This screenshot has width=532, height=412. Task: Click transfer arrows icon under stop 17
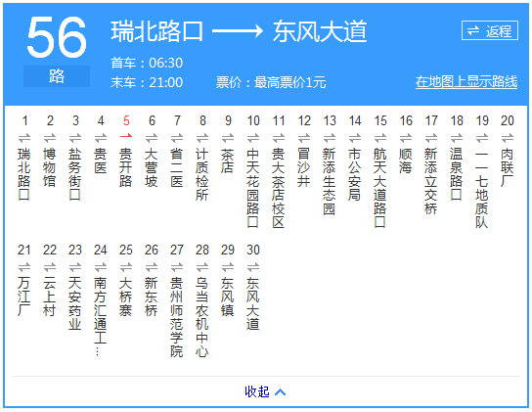tap(431, 138)
